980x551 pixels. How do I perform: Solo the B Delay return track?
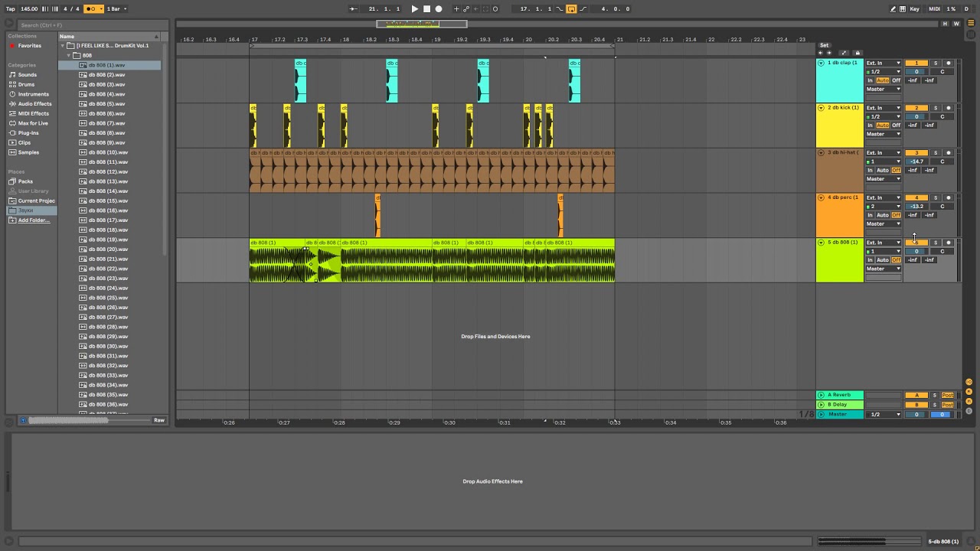click(x=935, y=405)
